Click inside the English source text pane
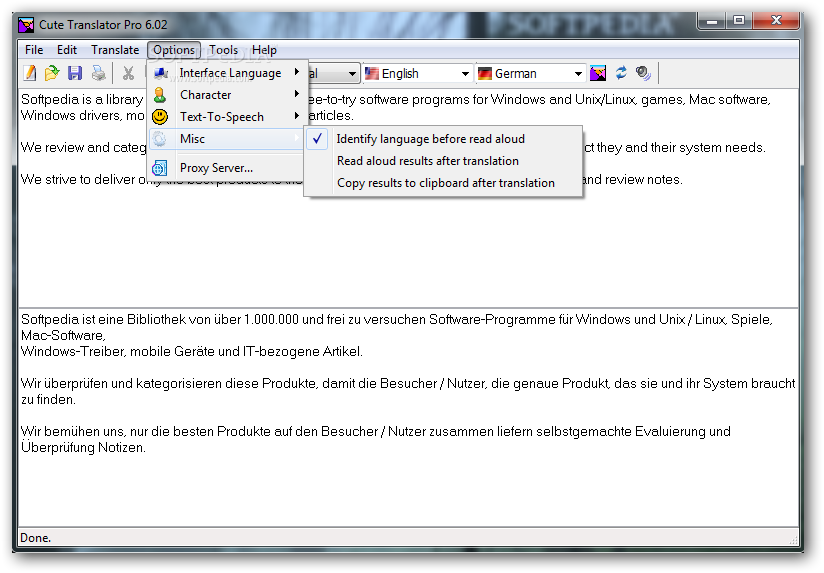824x573 pixels. coord(408,247)
